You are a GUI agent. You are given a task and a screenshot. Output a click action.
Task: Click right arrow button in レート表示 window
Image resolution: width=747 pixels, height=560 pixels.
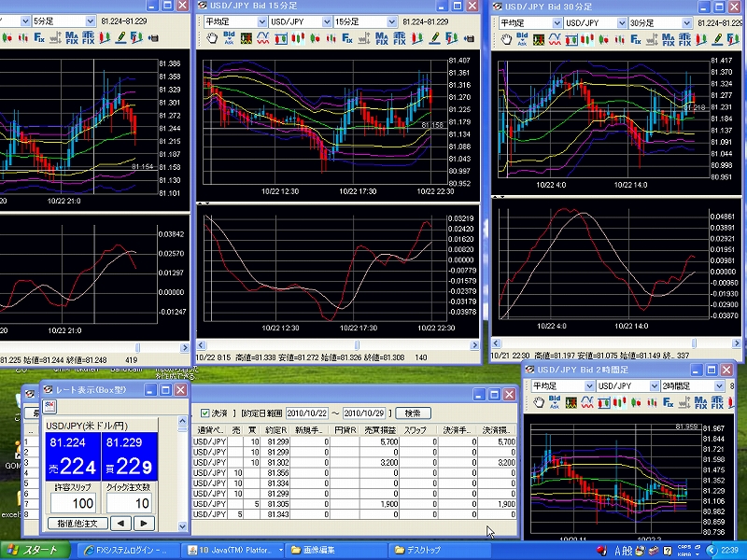pyautogui.click(x=144, y=524)
